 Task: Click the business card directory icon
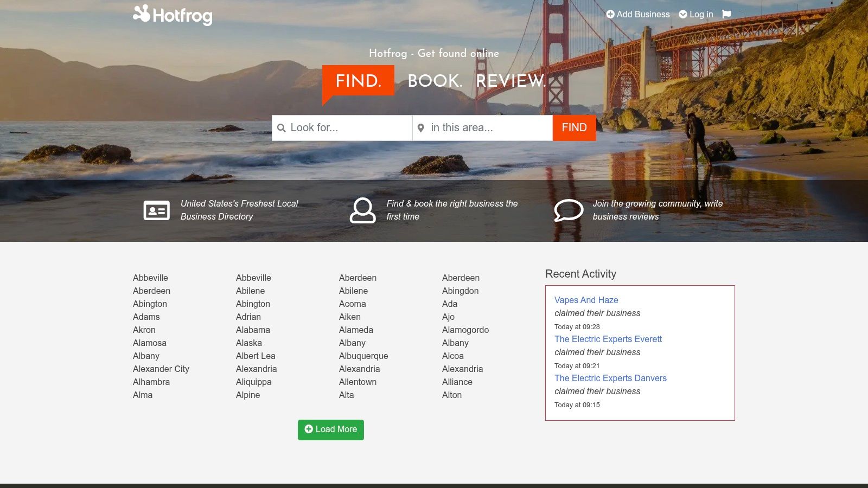point(157,210)
